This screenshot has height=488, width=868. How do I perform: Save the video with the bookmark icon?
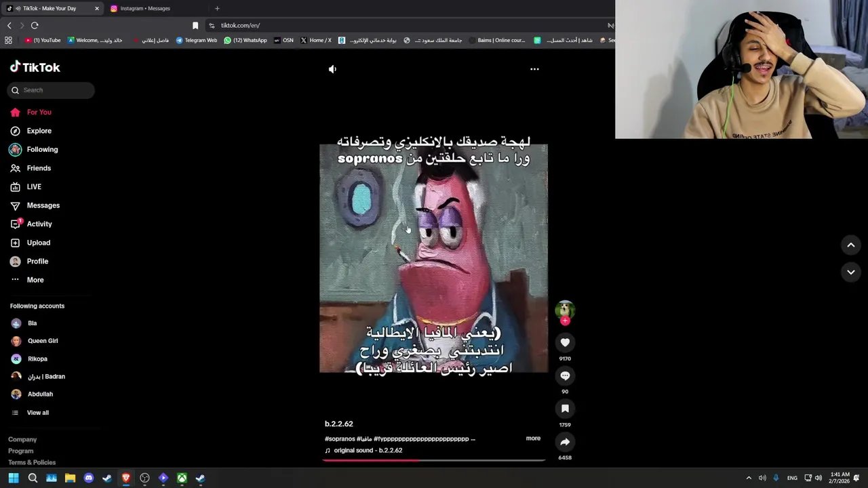(565, 409)
